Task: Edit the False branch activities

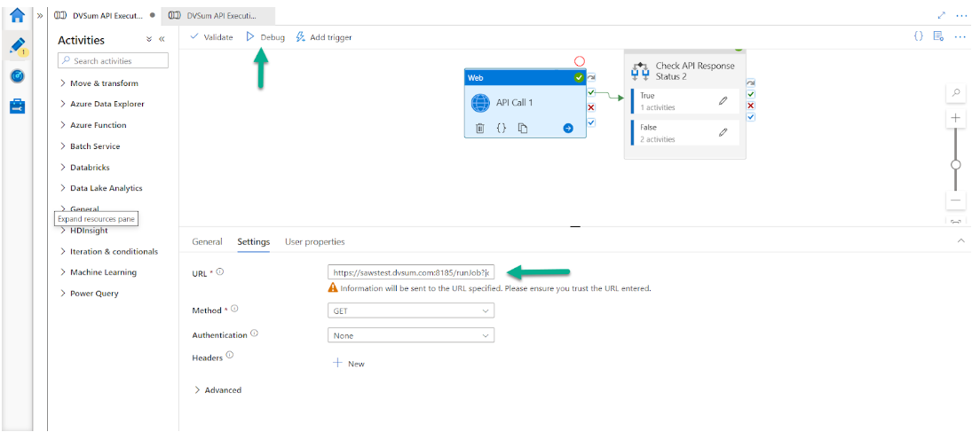Action: 723,131
